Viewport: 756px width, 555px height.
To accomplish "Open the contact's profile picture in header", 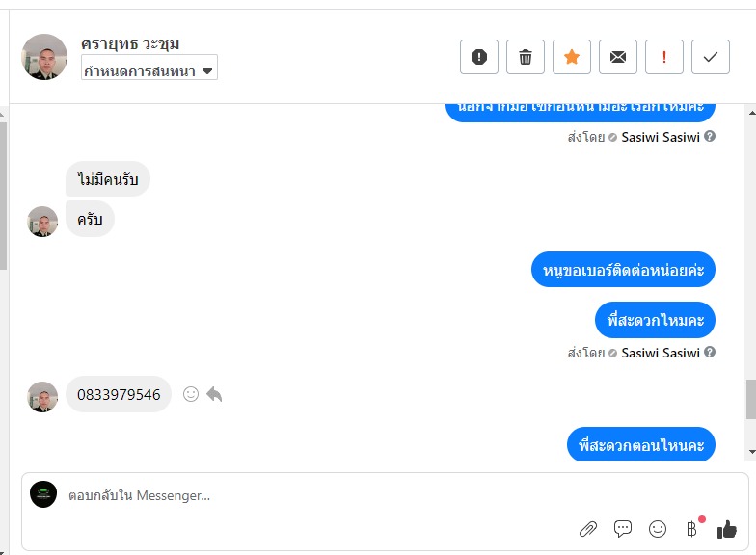I will (x=44, y=57).
